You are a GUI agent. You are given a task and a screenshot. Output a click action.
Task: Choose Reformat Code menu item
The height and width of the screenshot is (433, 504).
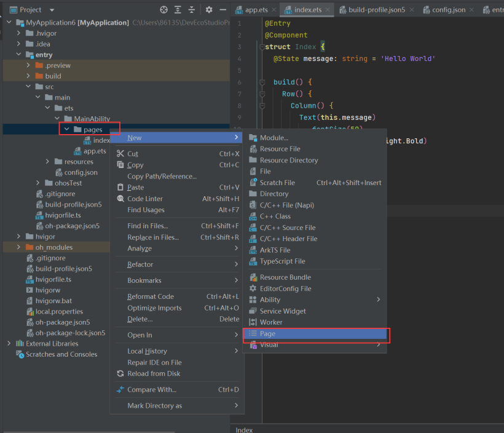point(178,296)
